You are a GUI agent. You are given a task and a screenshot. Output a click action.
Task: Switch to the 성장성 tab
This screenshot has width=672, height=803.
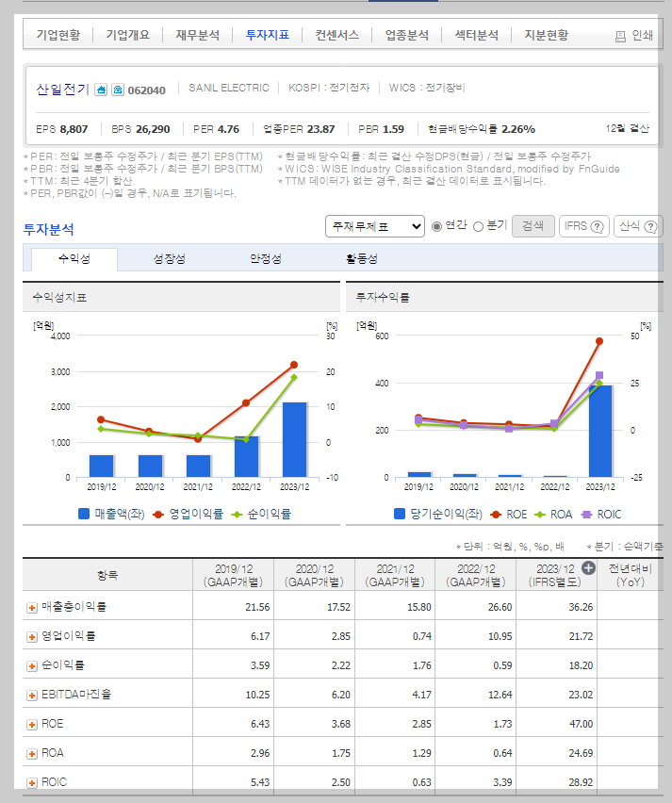coord(170,259)
